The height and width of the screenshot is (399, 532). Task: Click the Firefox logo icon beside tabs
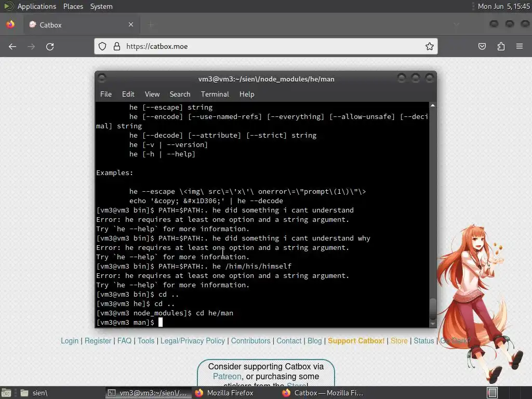(10, 24)
